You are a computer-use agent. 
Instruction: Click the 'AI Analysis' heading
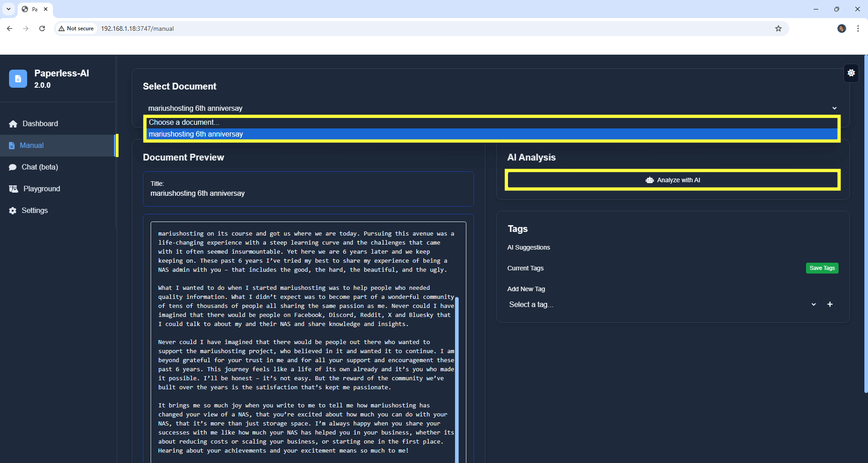pyautogui.click(x=531, y=157)
